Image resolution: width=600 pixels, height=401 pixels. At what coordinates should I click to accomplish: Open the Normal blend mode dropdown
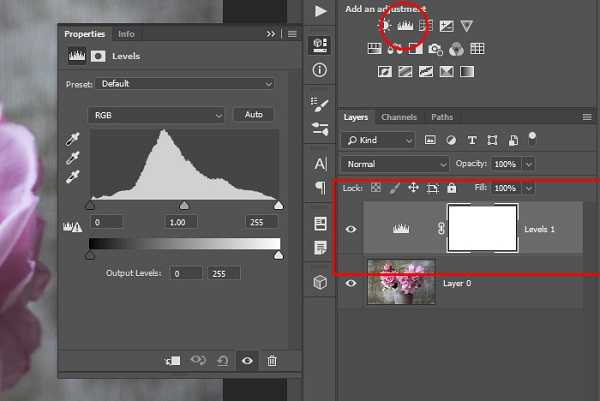point(395,164)
